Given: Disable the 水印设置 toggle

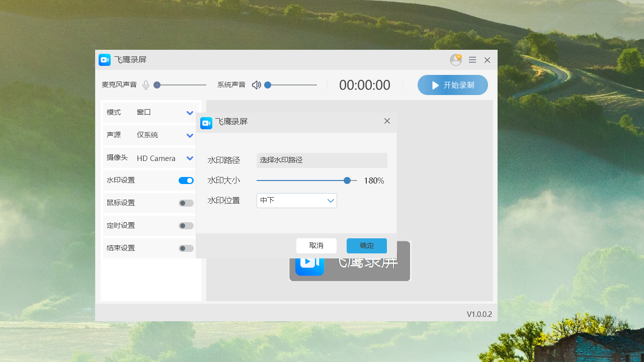Looking at the screenshot, I should pos(186,180).
